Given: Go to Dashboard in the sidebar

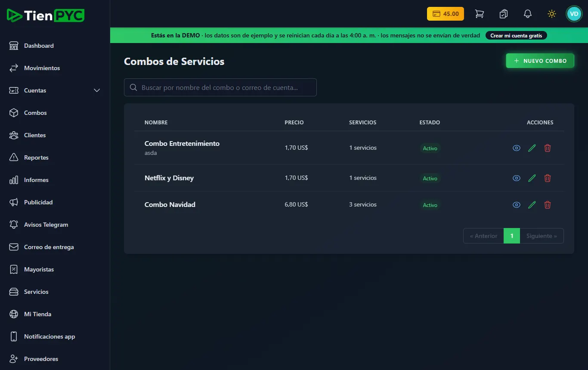Looking at the screenshot, I should [55, 46].
